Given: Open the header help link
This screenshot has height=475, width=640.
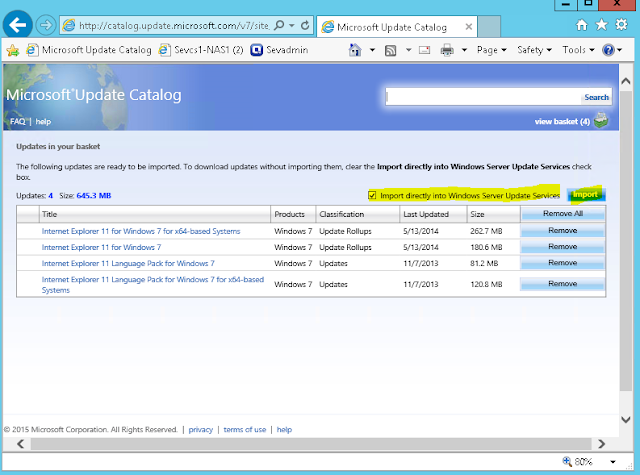Looking at the screenshot, I should pos(43,121).
